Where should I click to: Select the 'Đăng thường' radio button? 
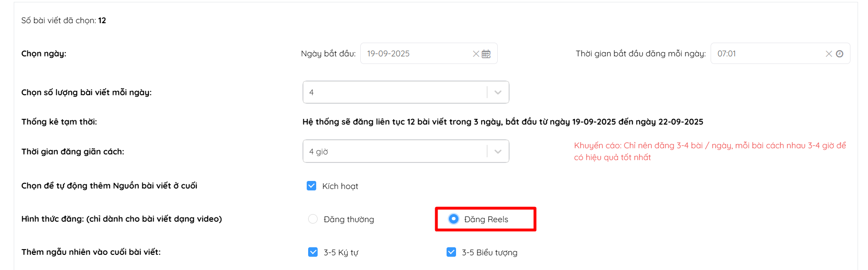313,219
